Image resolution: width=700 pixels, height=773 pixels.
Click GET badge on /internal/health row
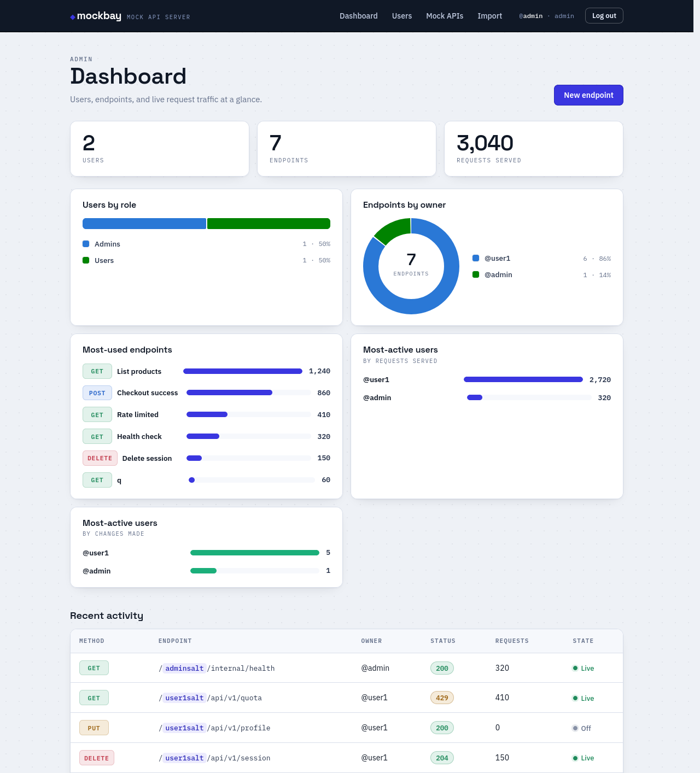point(94,668)
